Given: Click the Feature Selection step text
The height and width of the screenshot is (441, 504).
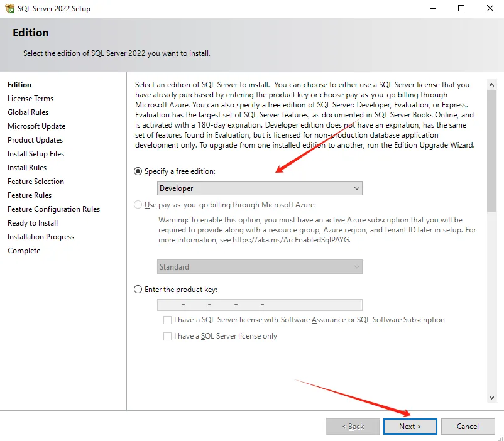Looking at the screenshot, I should click(x=36, y=182).
